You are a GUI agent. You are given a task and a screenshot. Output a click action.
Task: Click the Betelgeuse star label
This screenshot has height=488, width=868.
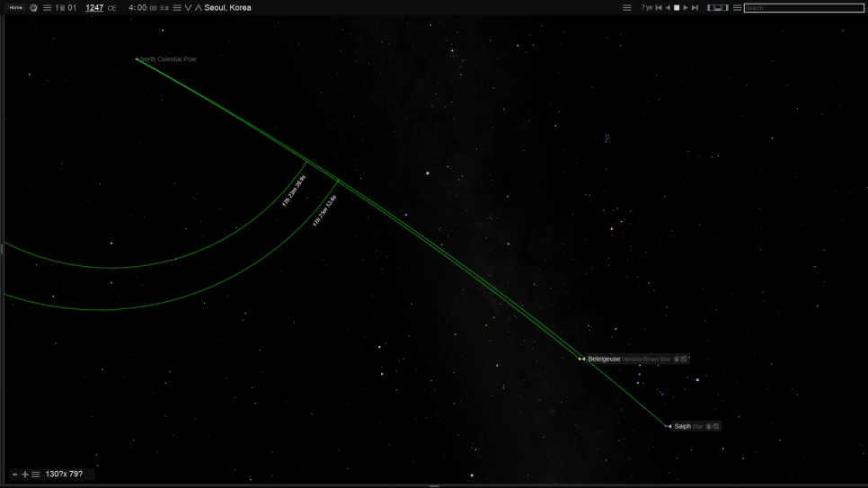[604, 359]
